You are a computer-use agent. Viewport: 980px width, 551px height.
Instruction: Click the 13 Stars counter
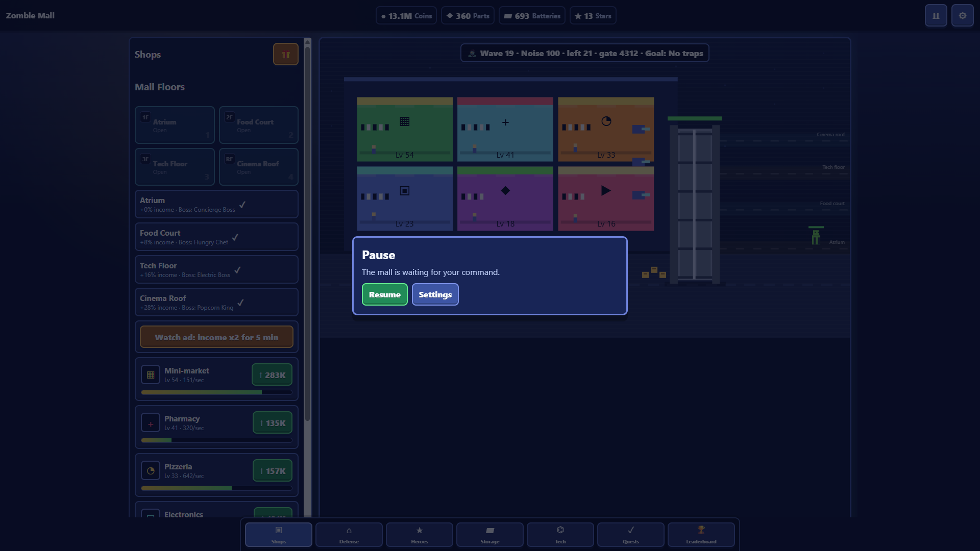click(593, 16)
